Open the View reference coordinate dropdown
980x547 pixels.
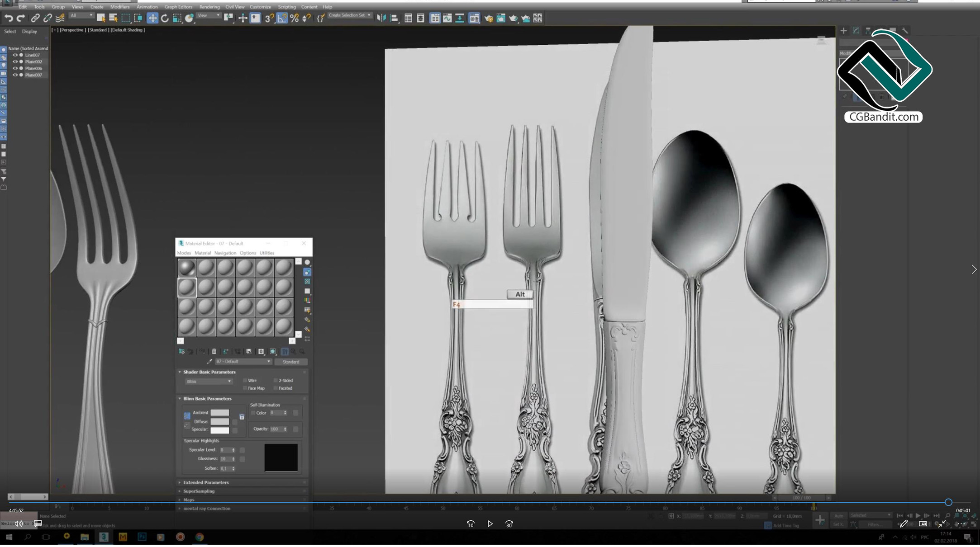coord(209,16)
